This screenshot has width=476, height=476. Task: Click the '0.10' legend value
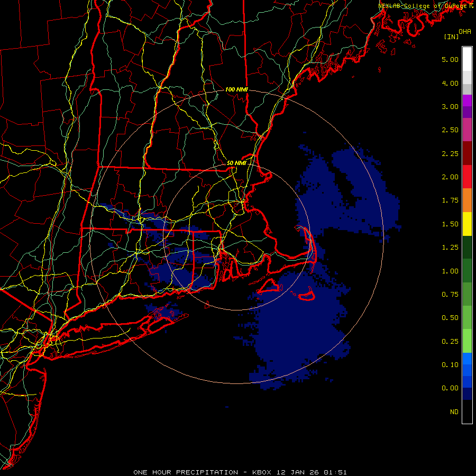tap(450, 365)
